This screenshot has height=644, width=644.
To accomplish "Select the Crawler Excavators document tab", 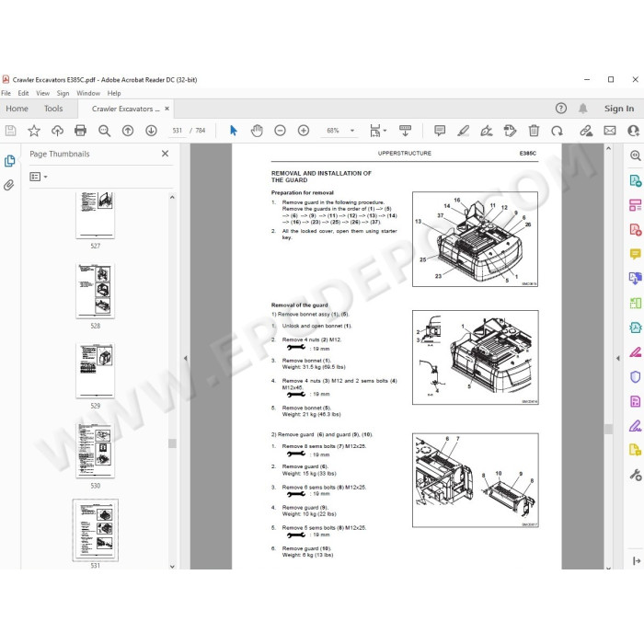I will pyautogui.click(x=126, y=109).
